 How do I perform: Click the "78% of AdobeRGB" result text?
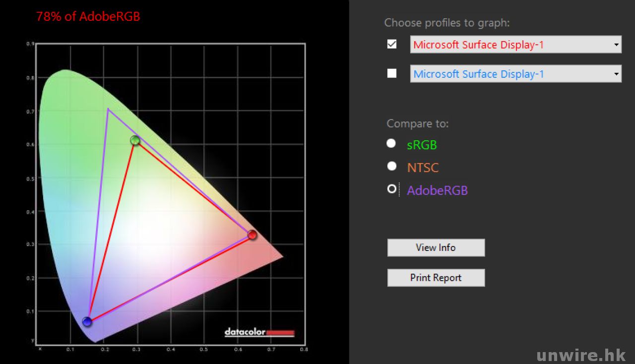coord(88,16)
